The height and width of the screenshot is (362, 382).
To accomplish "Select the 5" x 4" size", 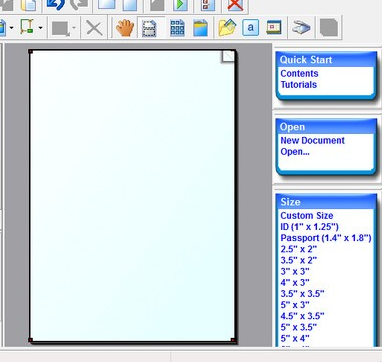I will [295, 338].
